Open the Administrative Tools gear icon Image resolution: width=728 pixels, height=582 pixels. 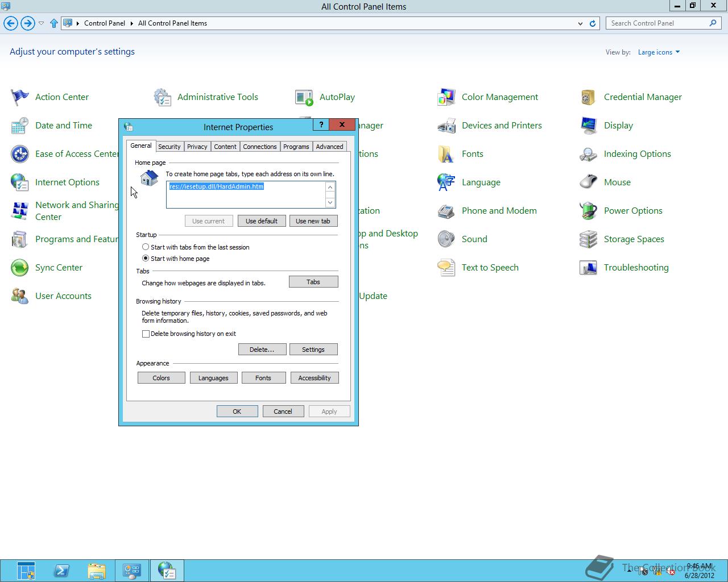click(x=162, y=97)
